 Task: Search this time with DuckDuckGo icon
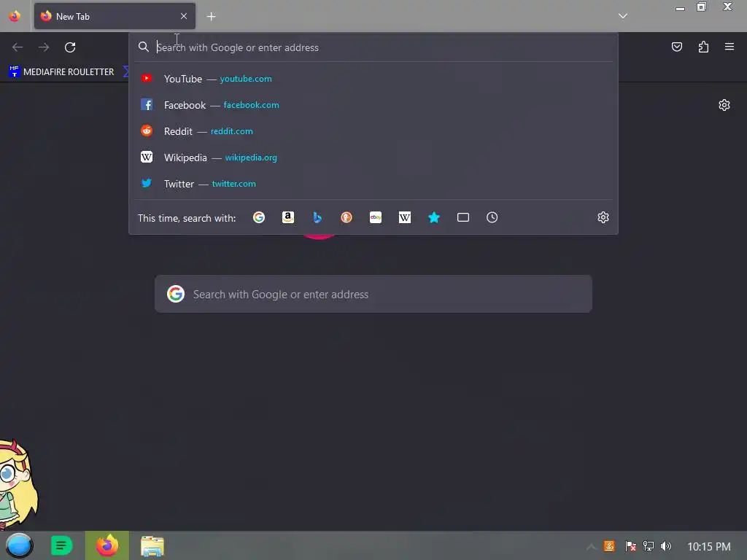pyautogui.click(x=347, y=217)
